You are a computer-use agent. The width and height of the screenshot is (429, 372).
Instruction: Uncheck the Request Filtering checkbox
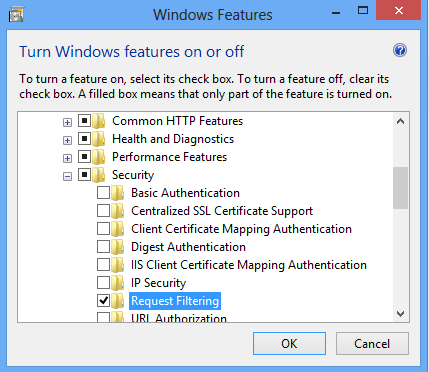(x=103, y=301)
